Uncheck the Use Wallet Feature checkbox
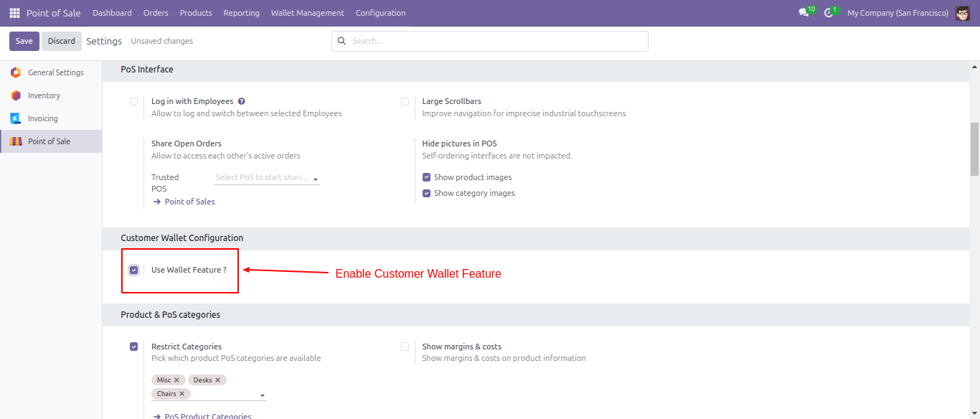Screen dimensions: 980x419 (x=133, y=270)
